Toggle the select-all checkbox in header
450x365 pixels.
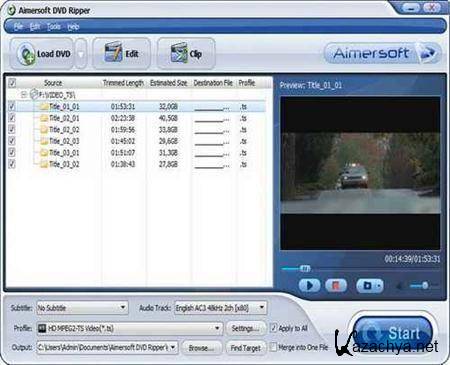pos(12,82)
